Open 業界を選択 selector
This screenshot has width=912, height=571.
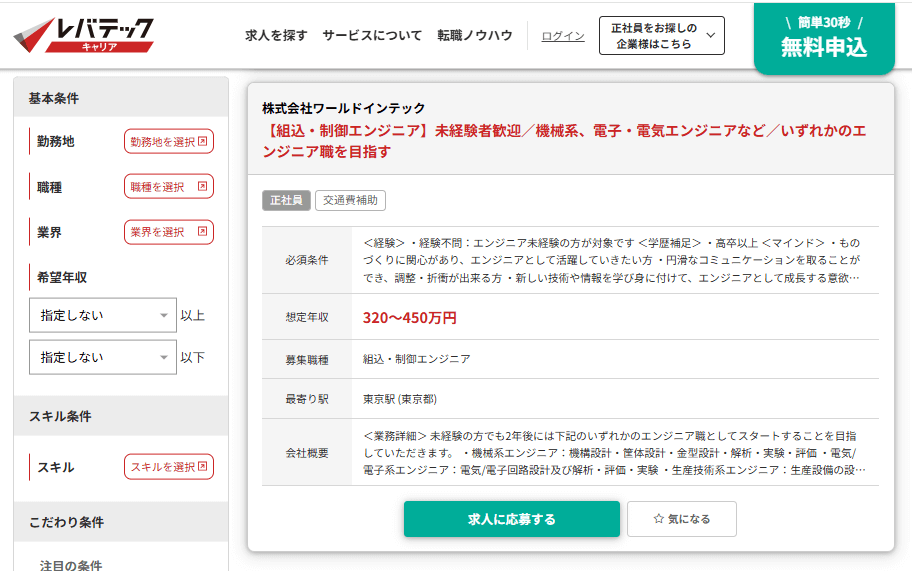169,232
